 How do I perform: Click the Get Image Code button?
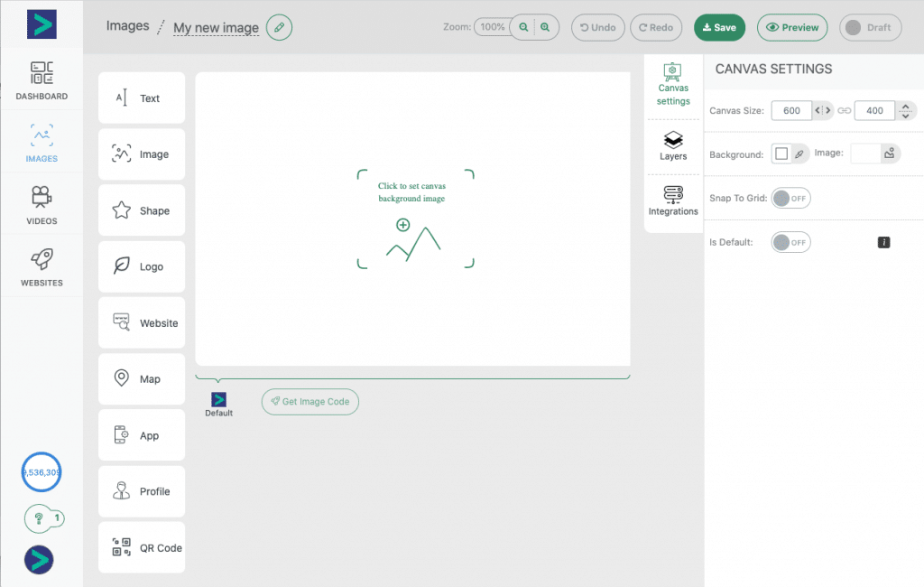tap(310, 402)
